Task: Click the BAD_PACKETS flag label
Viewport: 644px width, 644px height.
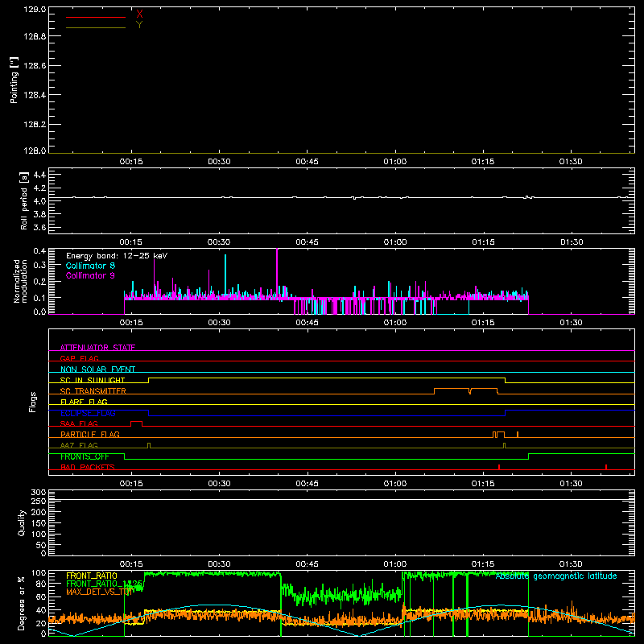Action: [88, 467]
